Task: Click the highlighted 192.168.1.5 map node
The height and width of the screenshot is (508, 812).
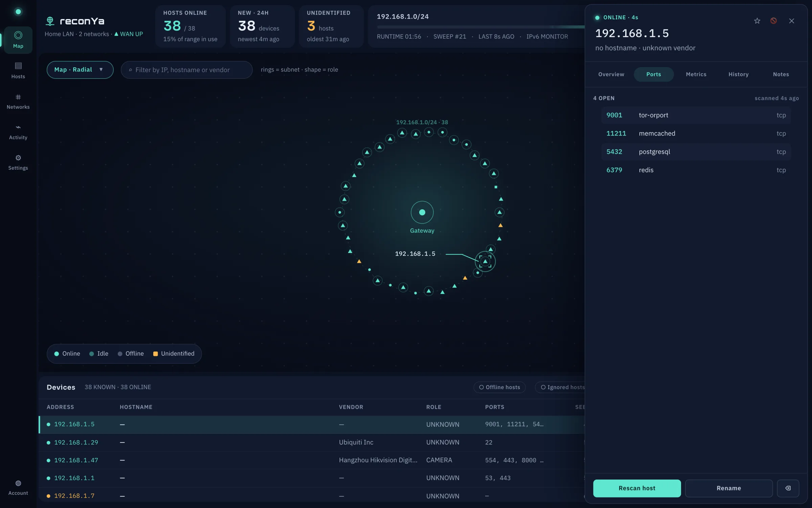Action: [485, 261]
